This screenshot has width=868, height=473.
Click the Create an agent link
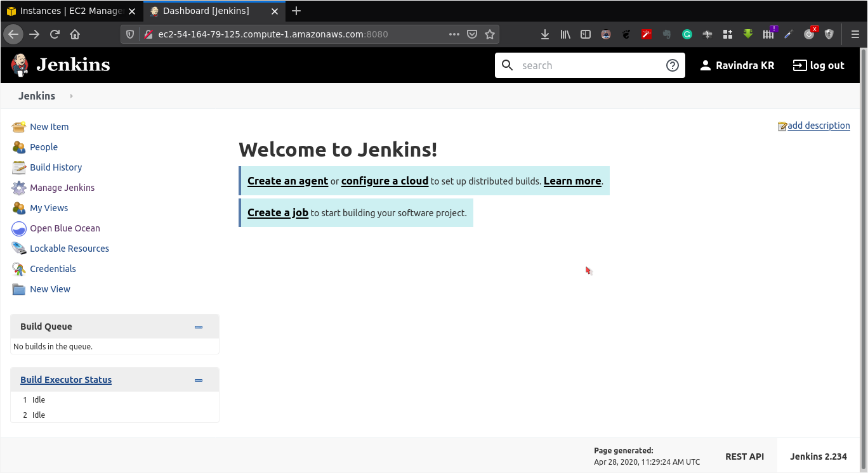pyautogui.click(x=287, y=181)
